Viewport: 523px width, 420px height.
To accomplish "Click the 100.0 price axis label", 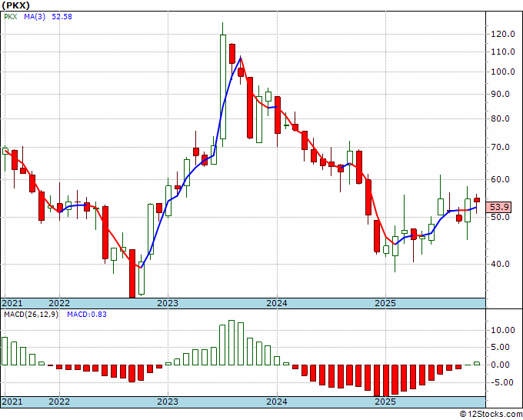I will 503,72.
